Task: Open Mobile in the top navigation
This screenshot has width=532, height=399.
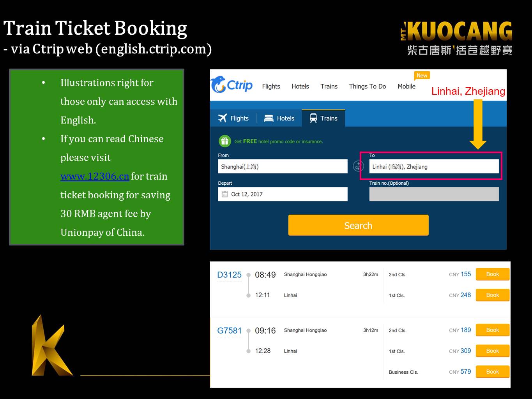Action: [407, 87]
